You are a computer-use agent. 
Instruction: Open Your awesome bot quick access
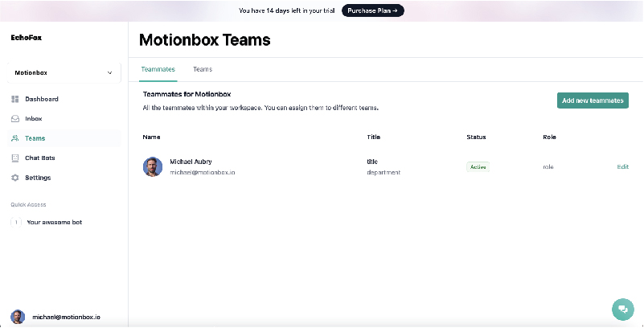coord(55,222)
